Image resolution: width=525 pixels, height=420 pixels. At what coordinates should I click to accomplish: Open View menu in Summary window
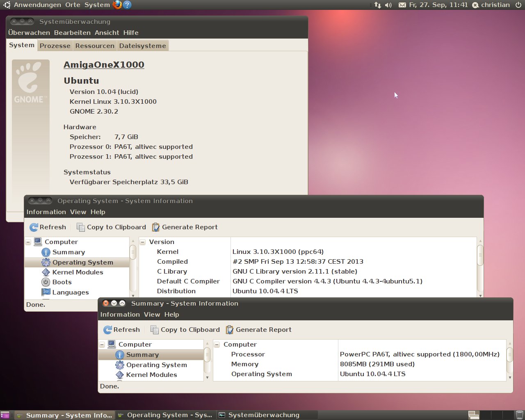coord(152,315)
